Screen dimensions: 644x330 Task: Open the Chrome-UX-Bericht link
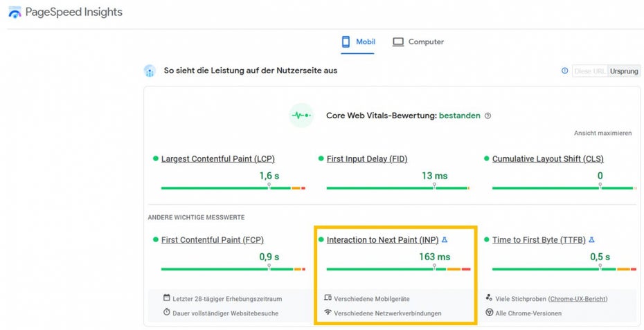click(578, 299)
